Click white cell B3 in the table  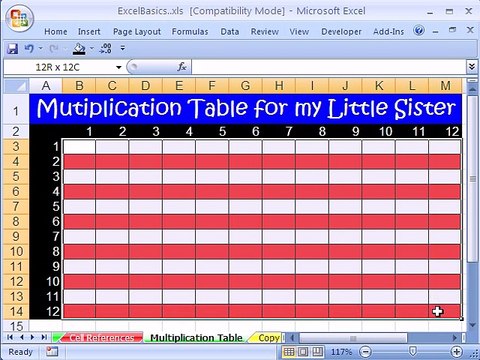(x=79, y=147)
